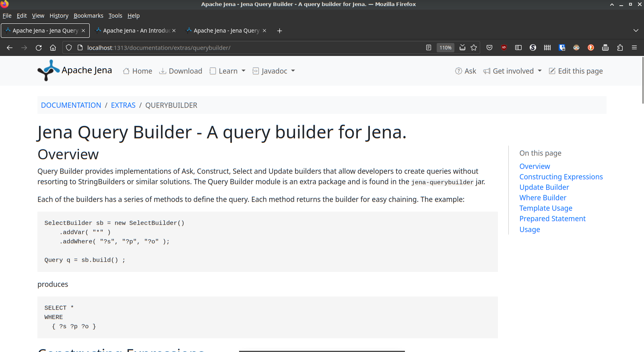Click the jena-querybuilder inline code text
This screenshot has width=644, height=352.
pyautogui.click(x=442, y=182)
